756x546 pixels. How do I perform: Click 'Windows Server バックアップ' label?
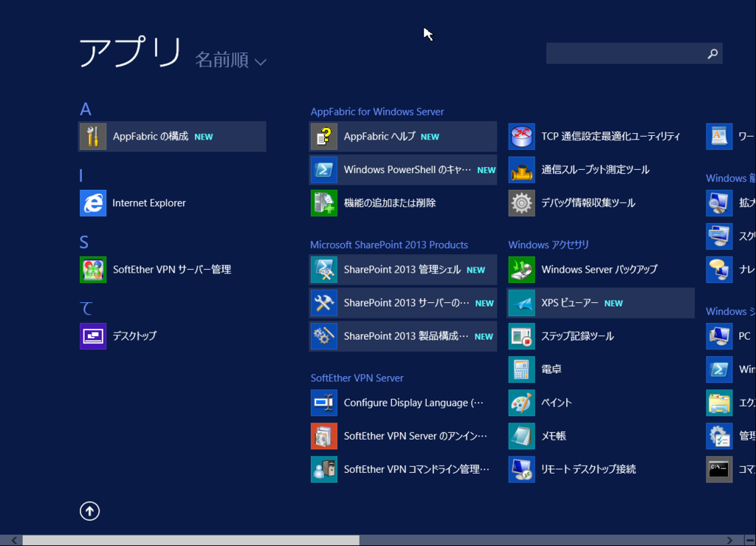[x=599, y=270]
